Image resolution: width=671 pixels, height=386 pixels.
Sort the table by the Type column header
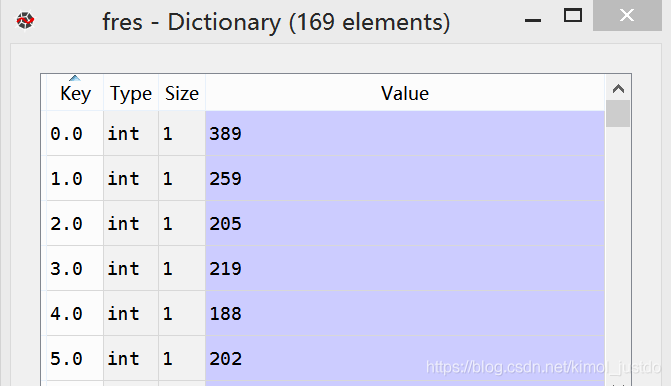coord(131,93)
